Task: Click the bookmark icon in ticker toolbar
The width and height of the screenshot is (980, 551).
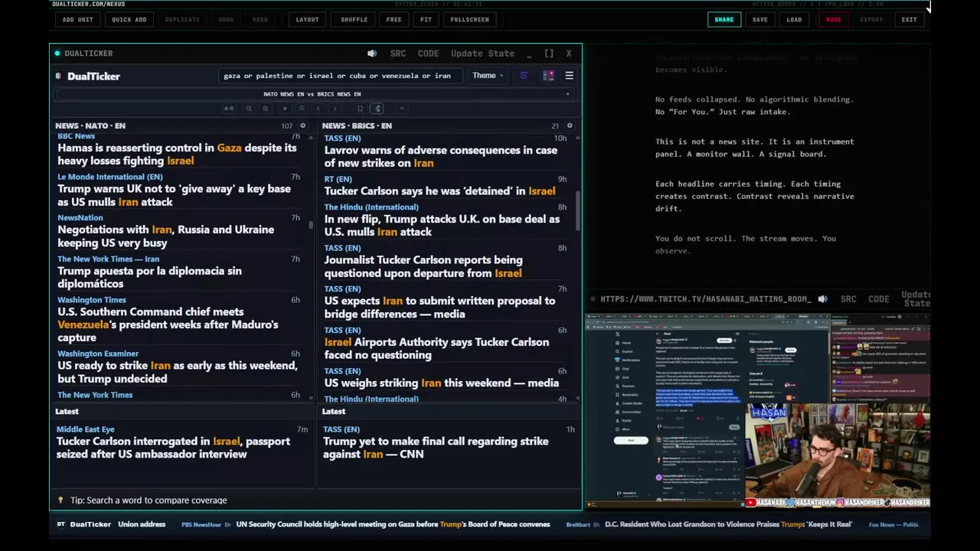Action: (x=360, y=109)
